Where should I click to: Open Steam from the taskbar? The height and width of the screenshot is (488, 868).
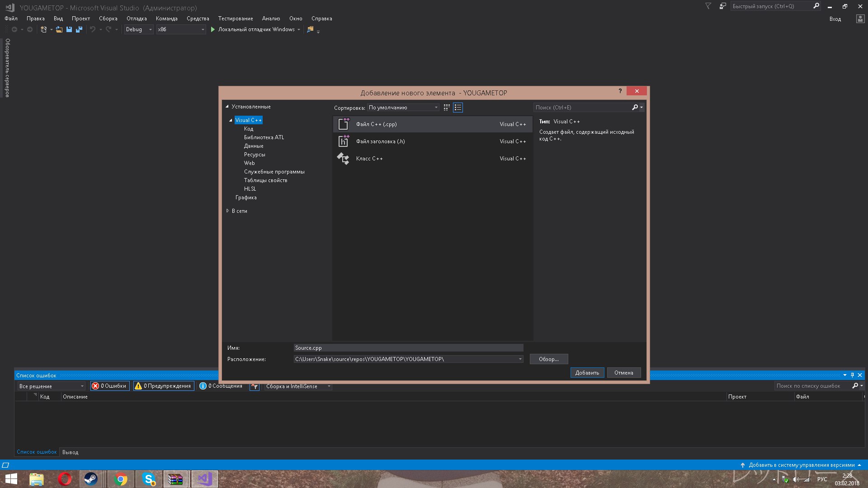pos(90,479)
